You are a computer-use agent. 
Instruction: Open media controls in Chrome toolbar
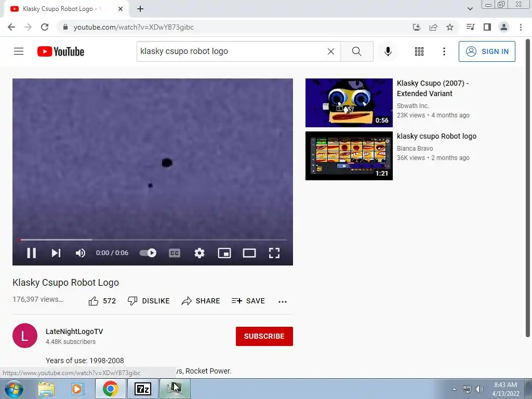click(470, 27)
